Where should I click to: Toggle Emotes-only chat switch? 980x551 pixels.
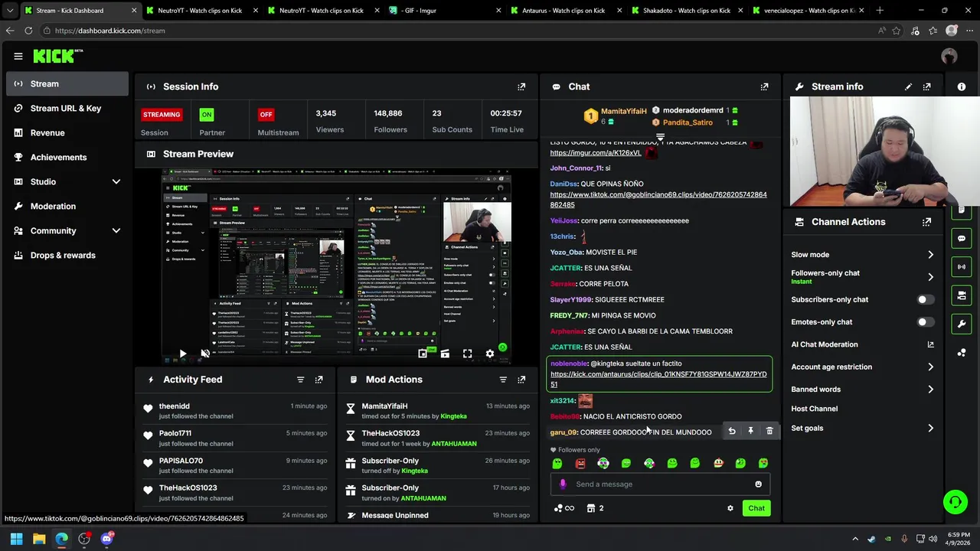pos(926,322)
